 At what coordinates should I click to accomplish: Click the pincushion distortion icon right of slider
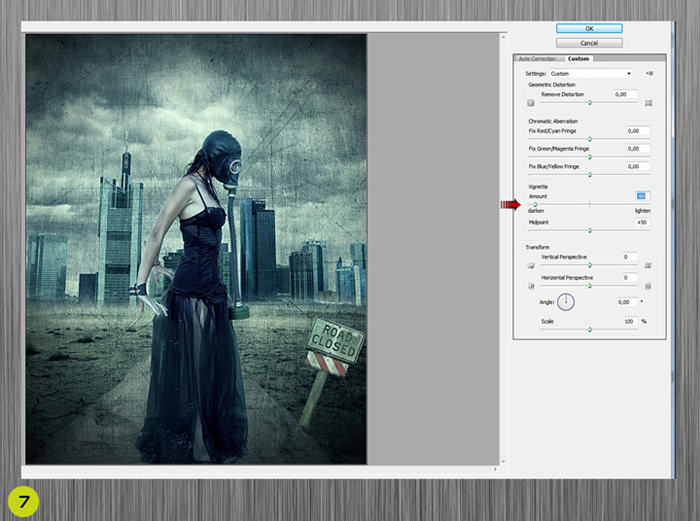pyautogui.click(x=649, y=103)
